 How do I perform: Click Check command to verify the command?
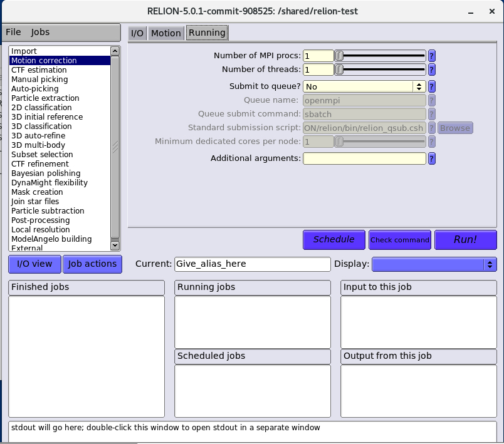pos(400,239)
